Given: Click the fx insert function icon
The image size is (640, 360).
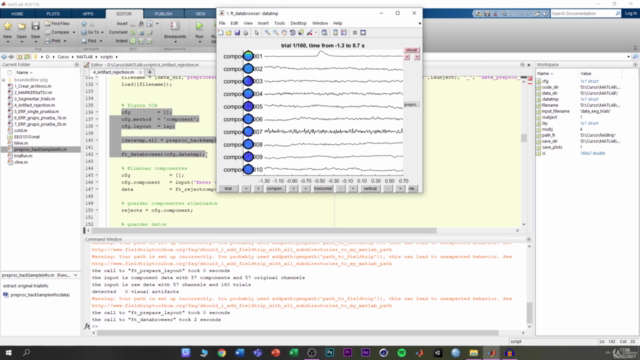Looking at the screenshot, I should pos(141,24).
